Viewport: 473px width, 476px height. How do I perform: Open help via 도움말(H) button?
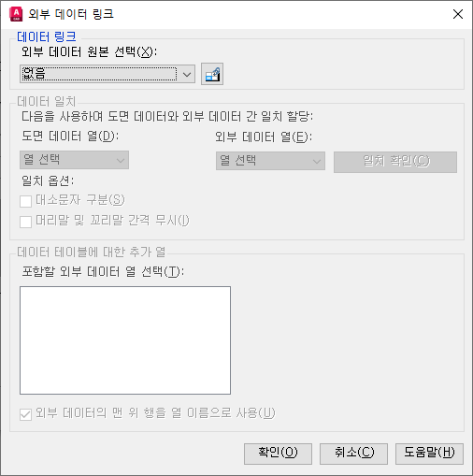429,454
